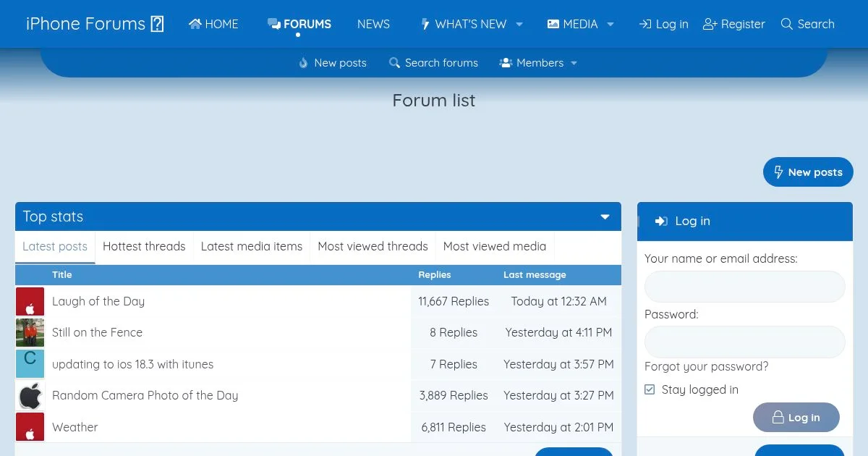
Task: Expand the Media dropdown arrow
Action: pyautogui.click(x=610, y=24)
